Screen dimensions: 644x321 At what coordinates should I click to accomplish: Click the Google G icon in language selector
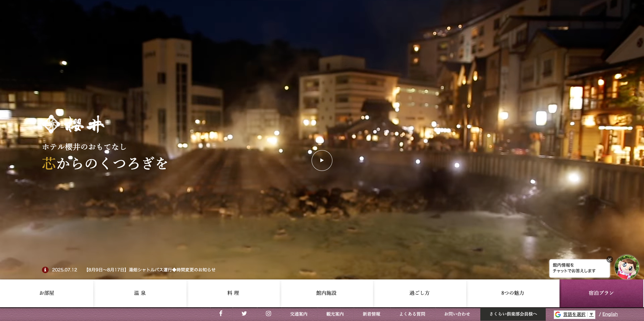point(558,314)
